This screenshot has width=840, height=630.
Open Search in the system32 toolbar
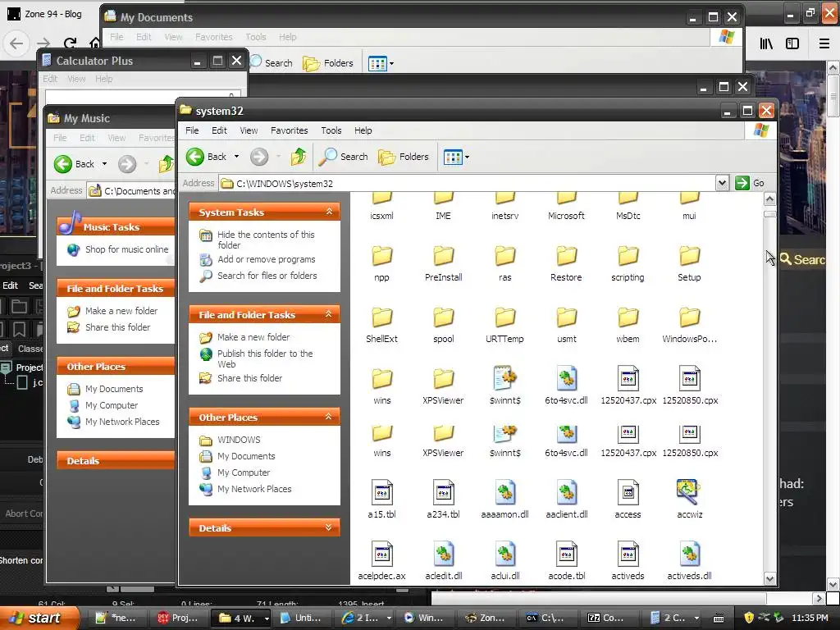(x=344, y=157)
